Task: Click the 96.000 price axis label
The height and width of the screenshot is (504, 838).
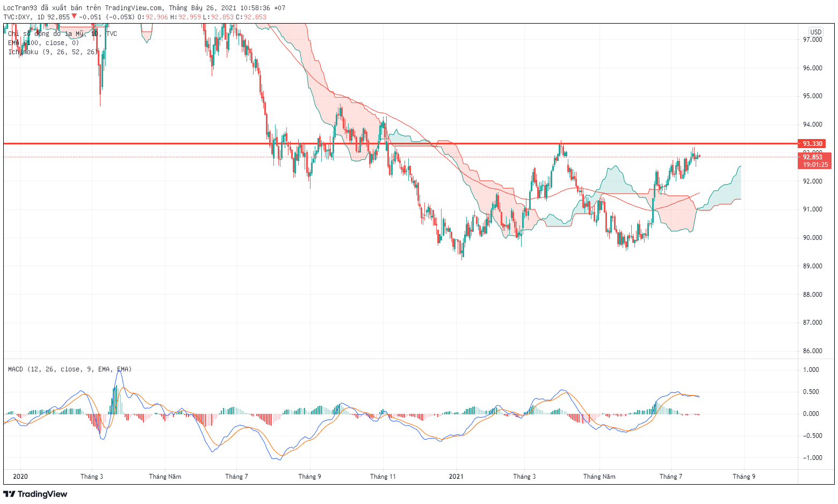Action: [x=812, y=68]
